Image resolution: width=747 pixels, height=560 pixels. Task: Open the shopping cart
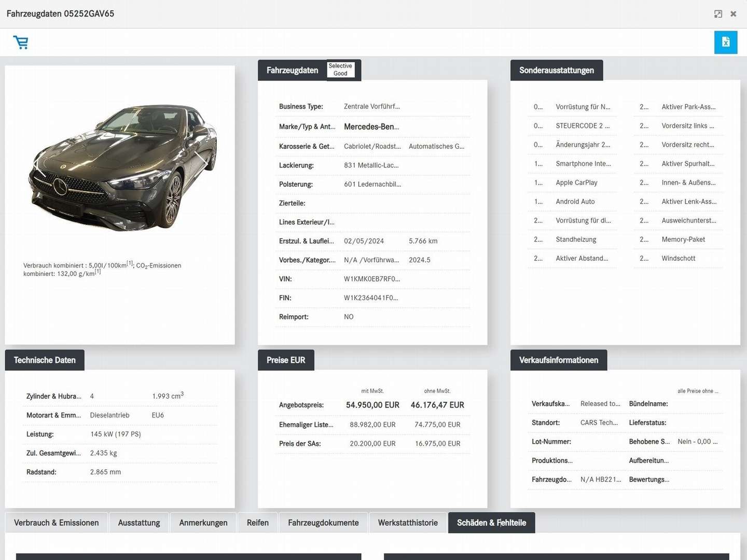click(x=21, y=42)
